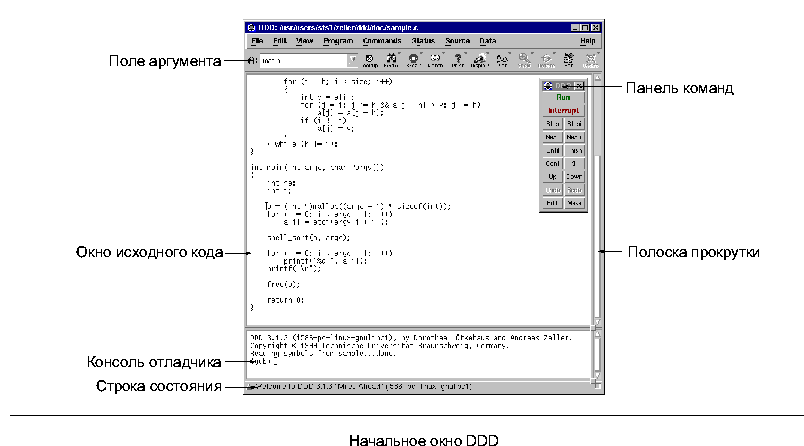804x446 pixels.
Task: Click the source window vertical scrollbar
Action: coord(597,200)
